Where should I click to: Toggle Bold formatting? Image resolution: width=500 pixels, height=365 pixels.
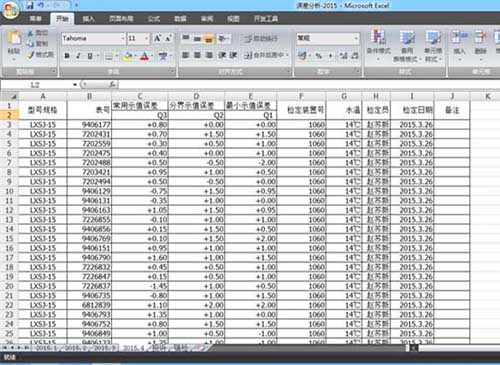click(x=67, y=56)
